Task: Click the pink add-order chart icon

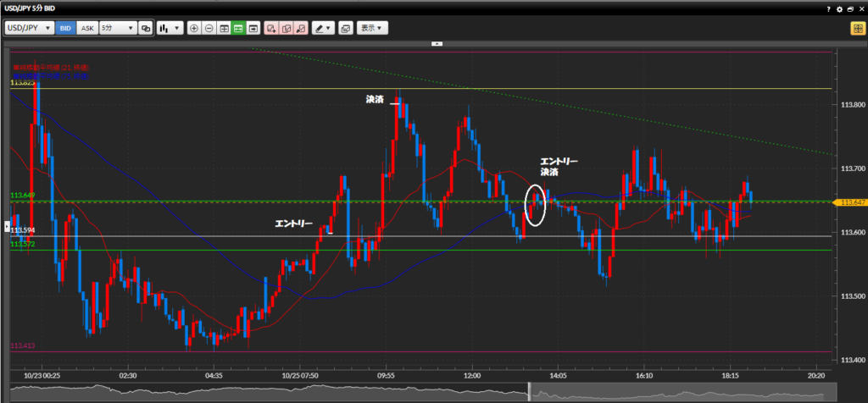Action: click(271, 28)
